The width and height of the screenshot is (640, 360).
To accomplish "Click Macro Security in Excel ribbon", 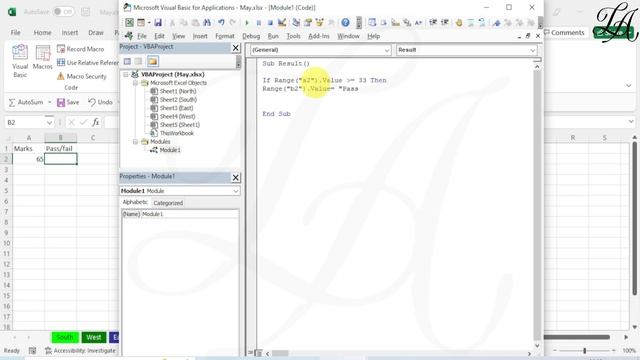I will (82, 76).
